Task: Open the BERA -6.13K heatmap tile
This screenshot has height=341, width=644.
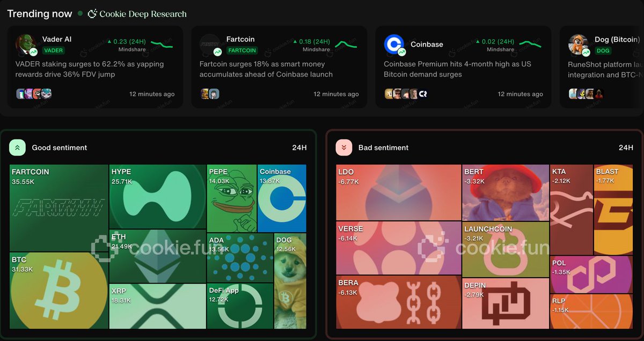Action: coord(398,302)
